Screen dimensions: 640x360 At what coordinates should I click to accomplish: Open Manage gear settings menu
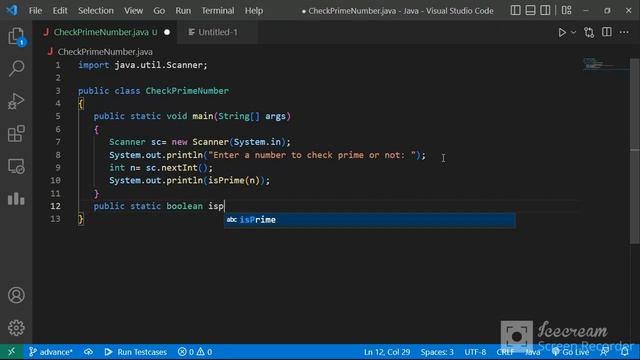16,328
